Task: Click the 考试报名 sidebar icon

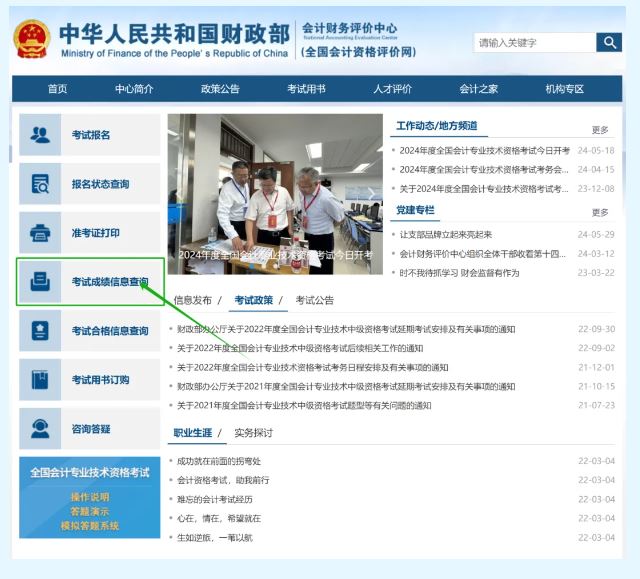Action: point(40,135)
